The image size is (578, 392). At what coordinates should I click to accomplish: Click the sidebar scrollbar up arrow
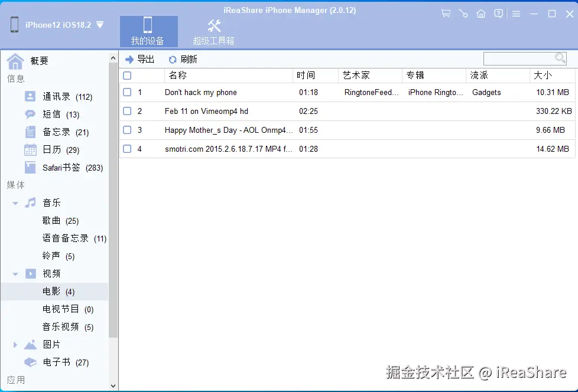click(113, 58)
